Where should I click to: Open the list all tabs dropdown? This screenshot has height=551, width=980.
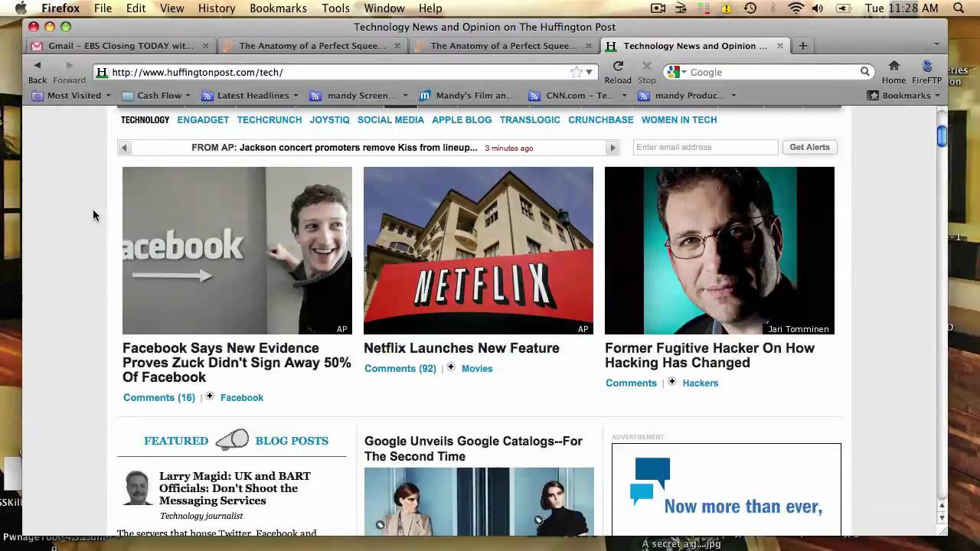click(936, 44)
